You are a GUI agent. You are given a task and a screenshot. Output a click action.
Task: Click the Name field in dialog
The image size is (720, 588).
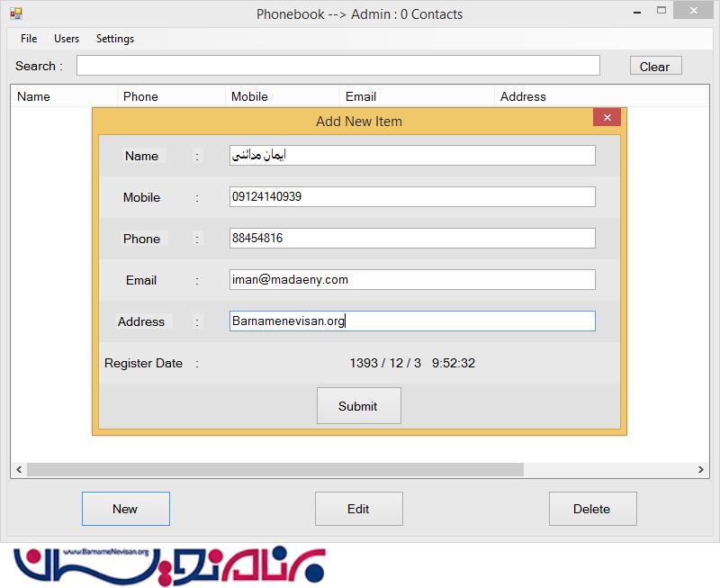[x=412, y=155]
